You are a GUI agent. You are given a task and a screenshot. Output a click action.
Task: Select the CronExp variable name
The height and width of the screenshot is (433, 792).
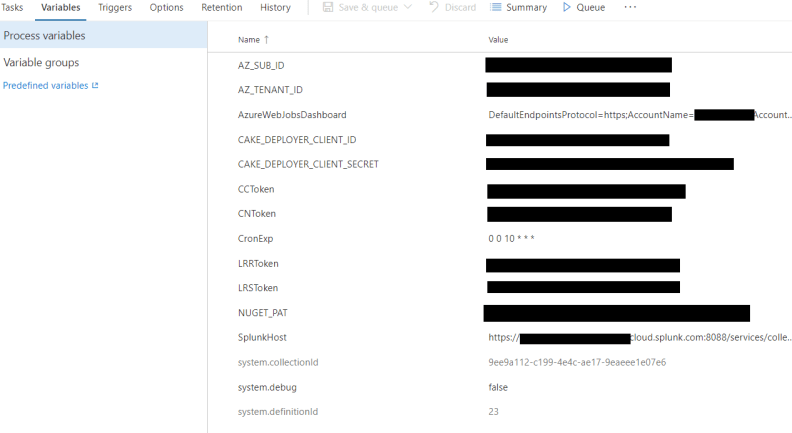pyautogui.click(x=255, y=238)
